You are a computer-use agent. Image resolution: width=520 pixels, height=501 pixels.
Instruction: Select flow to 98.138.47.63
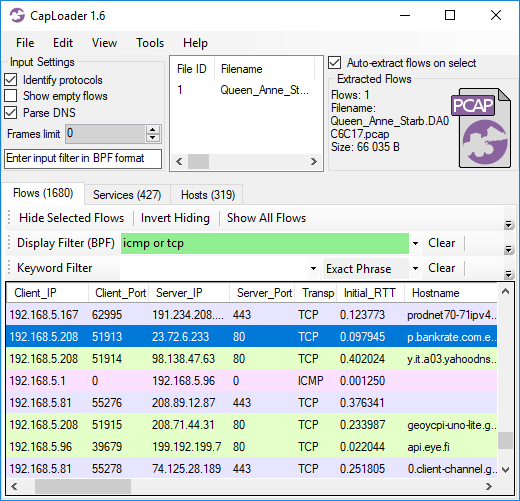click(252, 359)
